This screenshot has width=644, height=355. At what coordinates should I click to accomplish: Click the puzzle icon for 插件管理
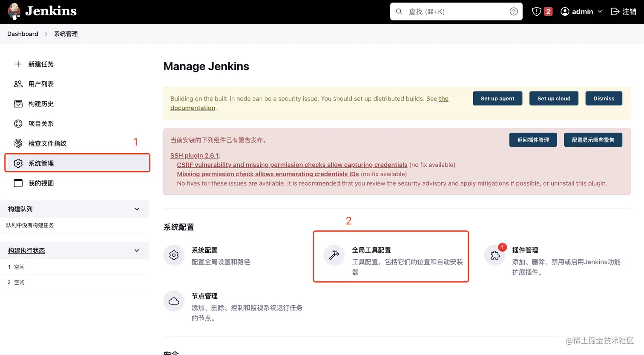tap(495, 255)
